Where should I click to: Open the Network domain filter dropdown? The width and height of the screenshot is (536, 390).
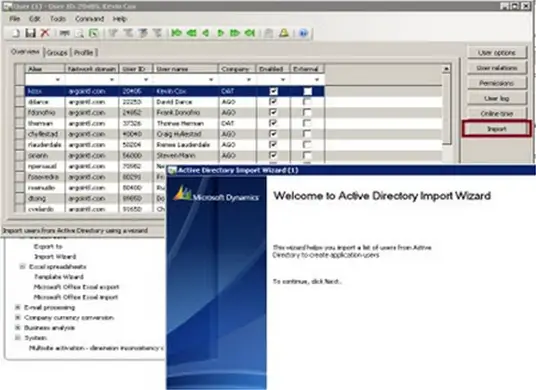coord(112,80)
